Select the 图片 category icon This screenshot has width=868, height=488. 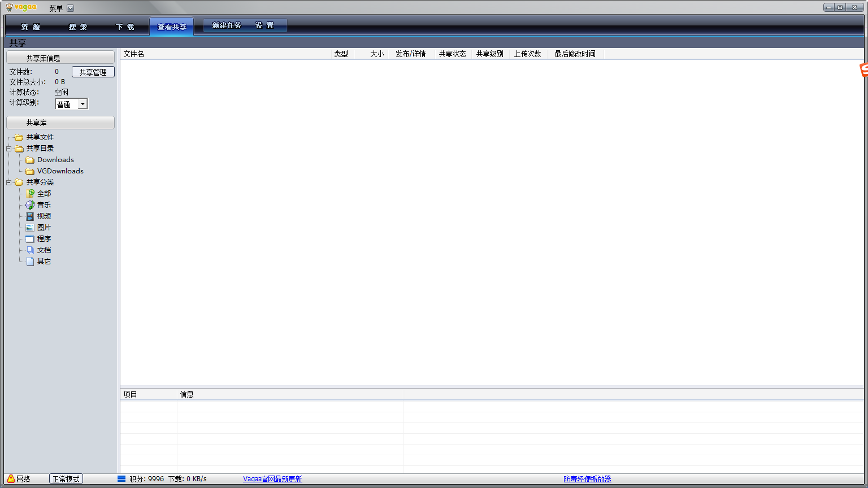click(30, 227)
